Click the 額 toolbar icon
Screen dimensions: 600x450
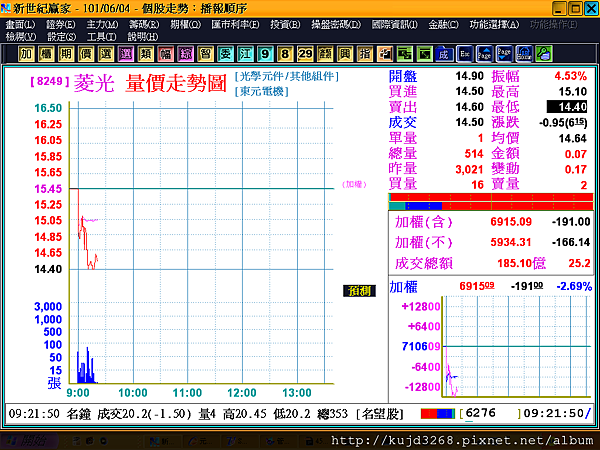[x=325, y=54]
